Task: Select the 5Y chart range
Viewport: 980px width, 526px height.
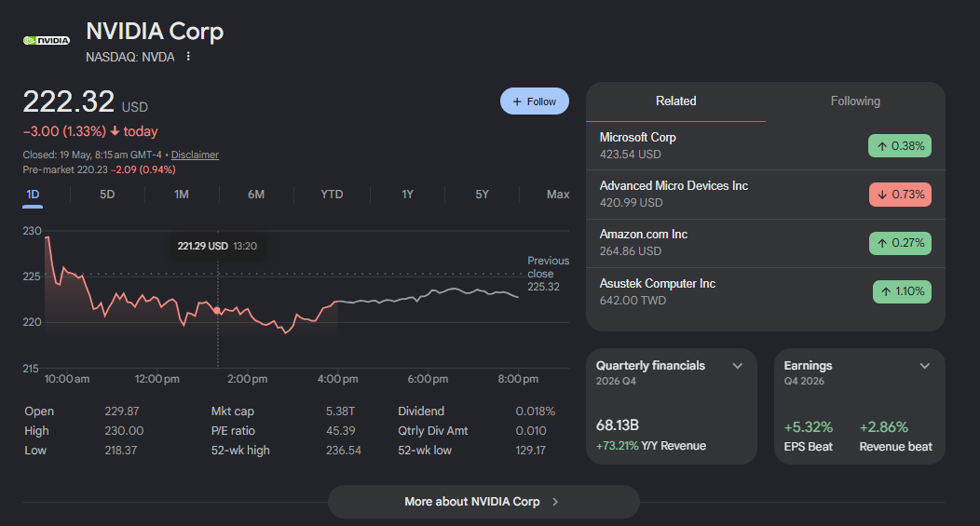Action: pos(482,195)
